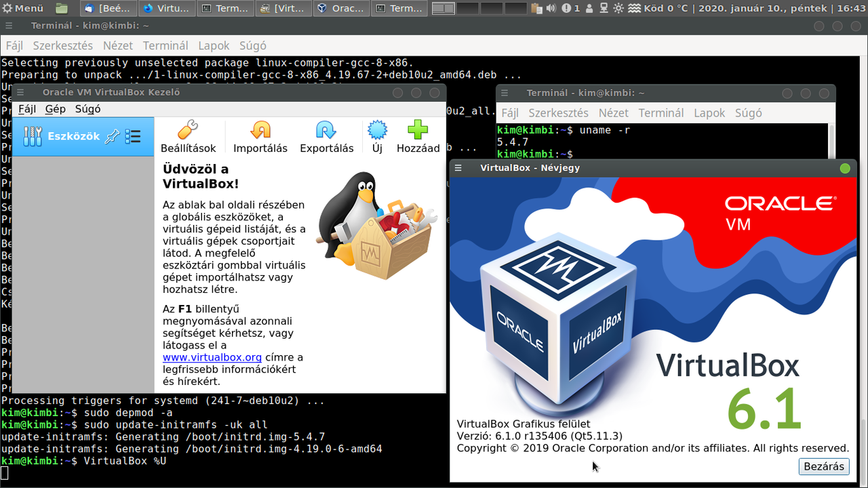Follow the www.virtualbox.org link

[x=212, y=357]
